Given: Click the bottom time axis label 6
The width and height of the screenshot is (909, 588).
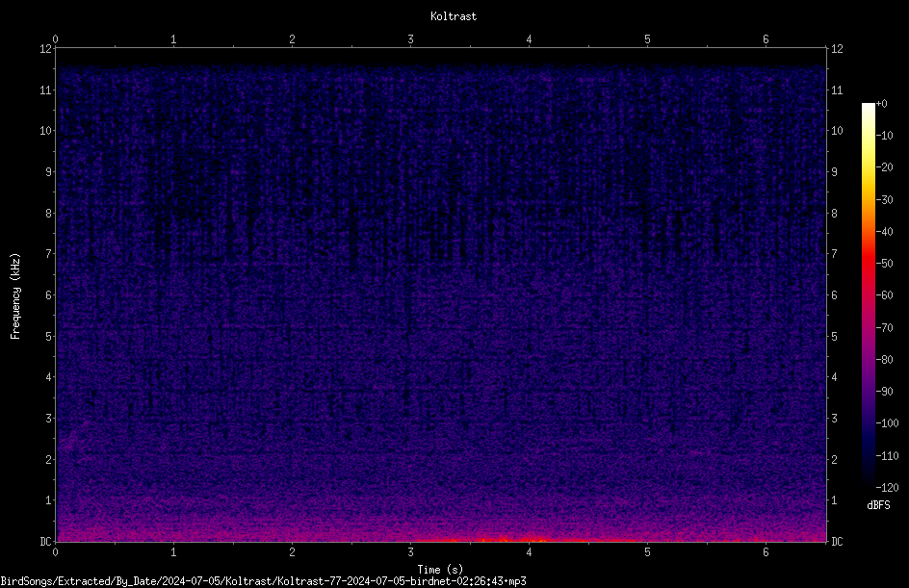Looking at the screenshot, I should [x=766, y=552].
